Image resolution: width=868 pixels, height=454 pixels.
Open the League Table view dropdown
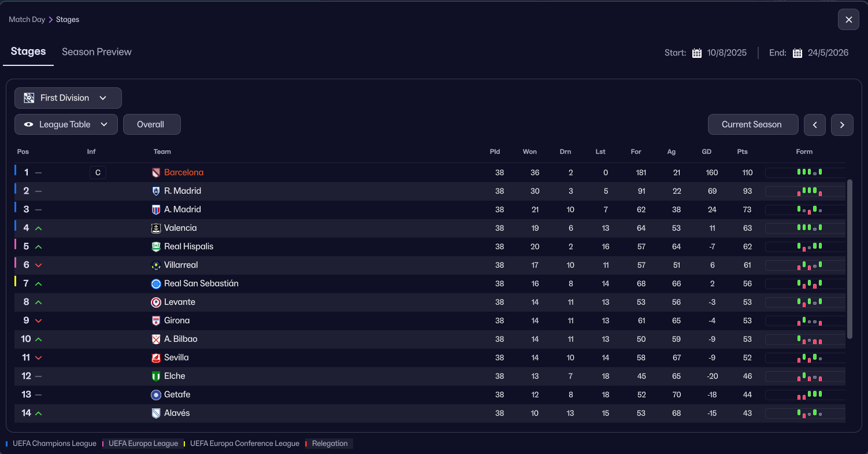pos(66,124)
